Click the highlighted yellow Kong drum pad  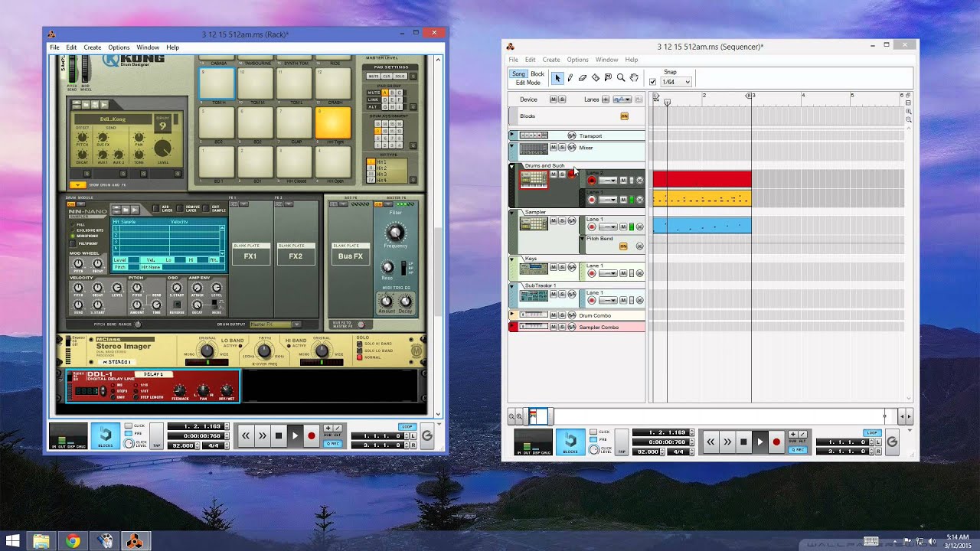point(333,122)
